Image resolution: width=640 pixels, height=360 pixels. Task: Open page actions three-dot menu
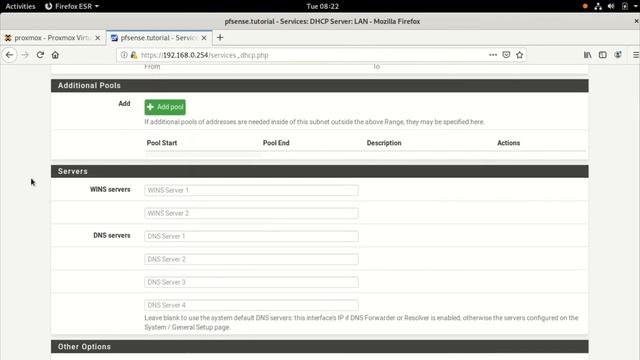pyautogui.click(x=493, y=55)
